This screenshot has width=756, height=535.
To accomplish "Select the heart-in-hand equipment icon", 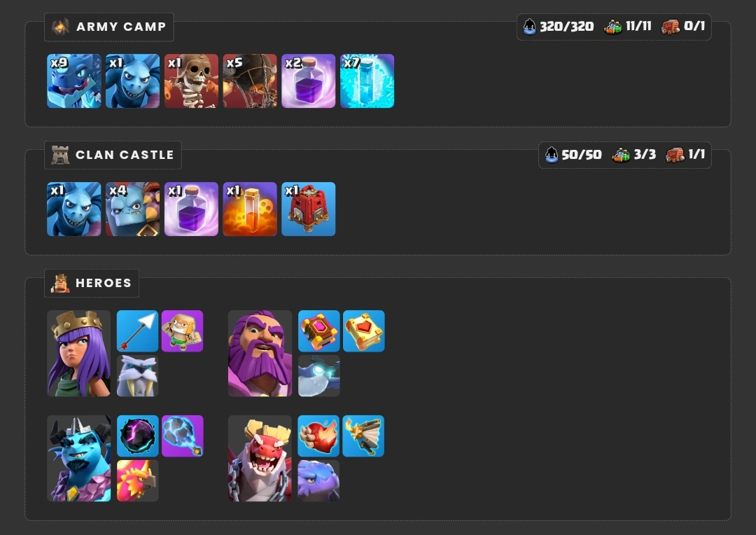I will [318, 436].
